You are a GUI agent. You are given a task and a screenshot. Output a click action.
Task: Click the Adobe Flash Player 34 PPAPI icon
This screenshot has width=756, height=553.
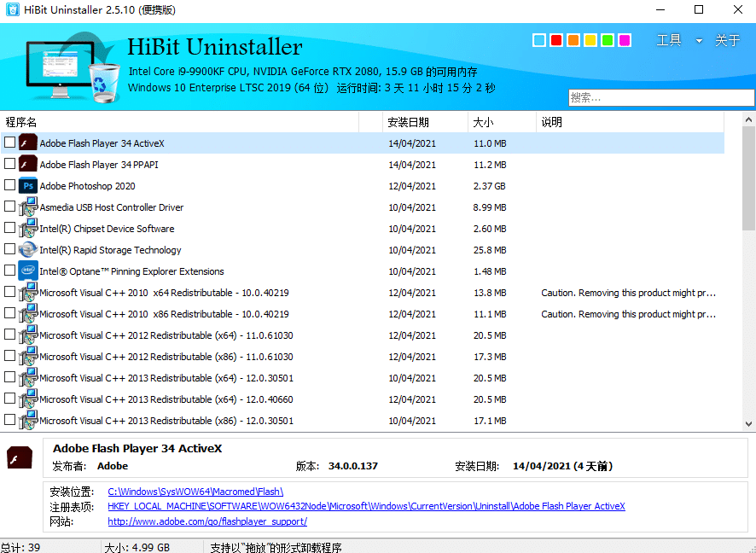[x=28, y=165]
